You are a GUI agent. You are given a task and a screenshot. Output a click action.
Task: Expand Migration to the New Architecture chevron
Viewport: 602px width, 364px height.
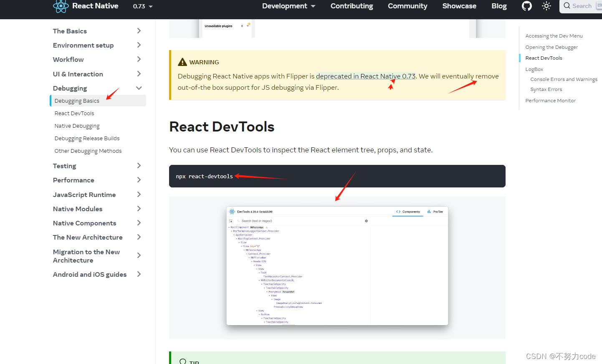click(x=139, y=255)
